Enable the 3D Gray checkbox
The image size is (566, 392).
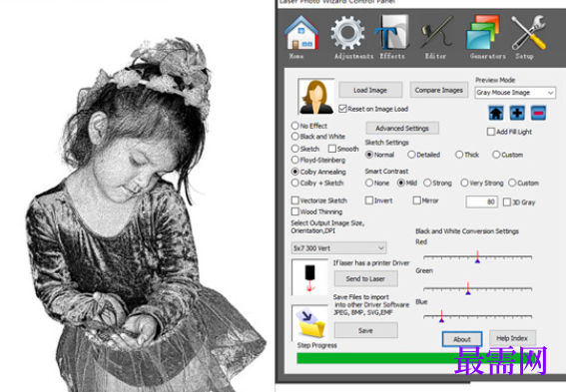pos(507,201)
